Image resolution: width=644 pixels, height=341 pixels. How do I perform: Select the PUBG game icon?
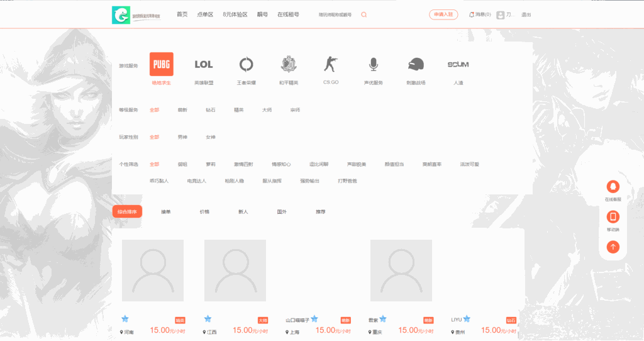pyautogui.click(x=162, y=64)
